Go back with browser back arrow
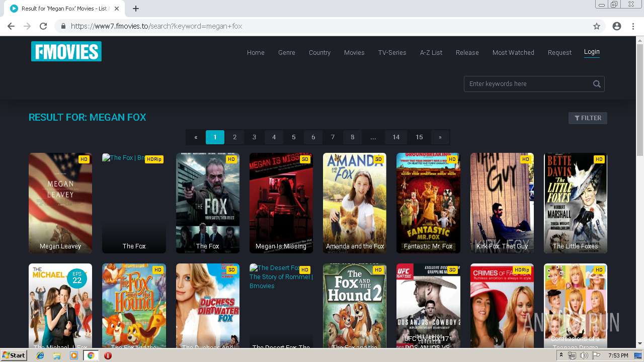 pos(11,26)
